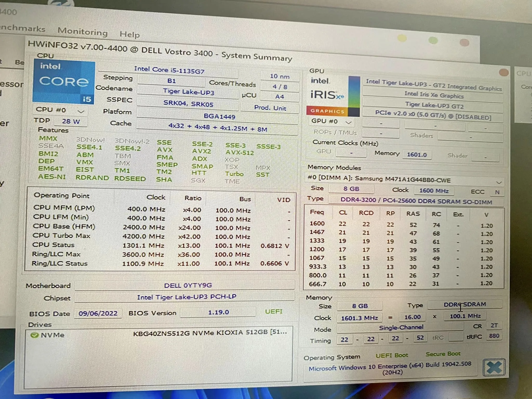Screen dimensions: 532x399
Task: Click "Intel Tiger Lake-UP3 - GT2 Integrated Graphics" GPU name
Action: [x=433, y=85]
